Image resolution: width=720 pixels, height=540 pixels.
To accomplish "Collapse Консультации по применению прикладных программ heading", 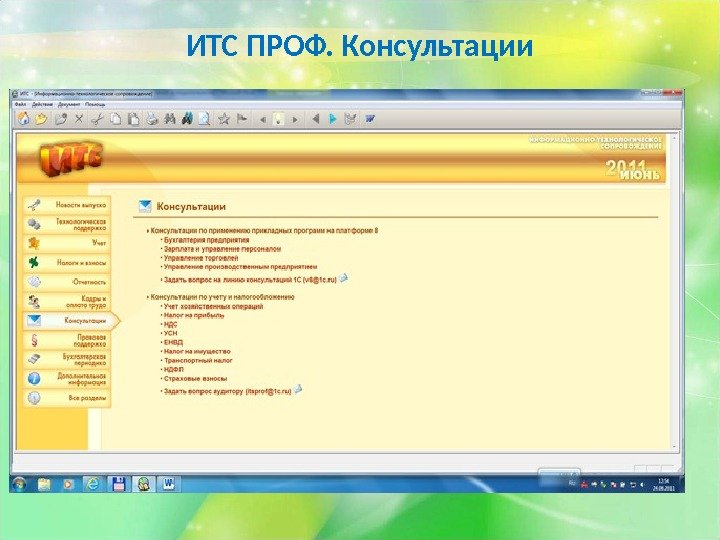I will 264,231.
